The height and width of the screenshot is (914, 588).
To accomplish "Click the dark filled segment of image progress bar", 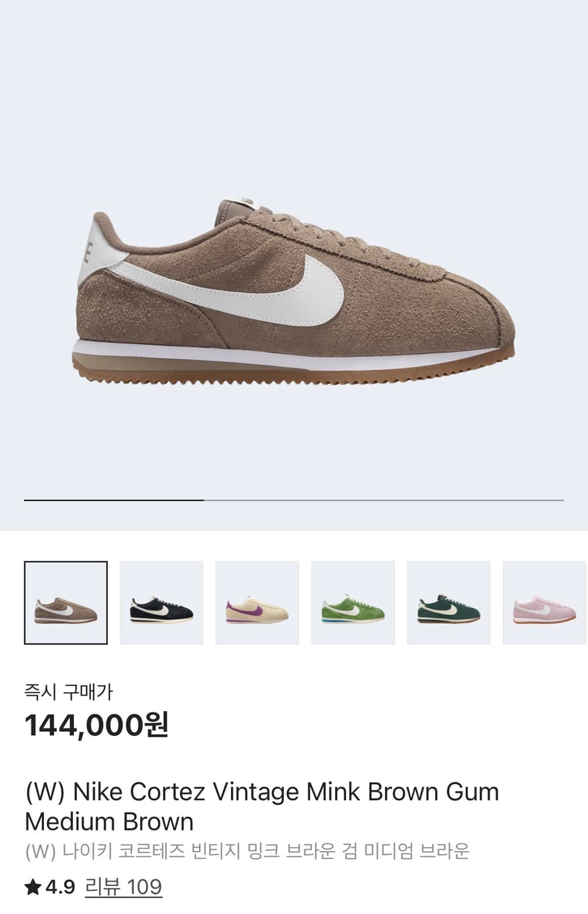I will 114,500.
